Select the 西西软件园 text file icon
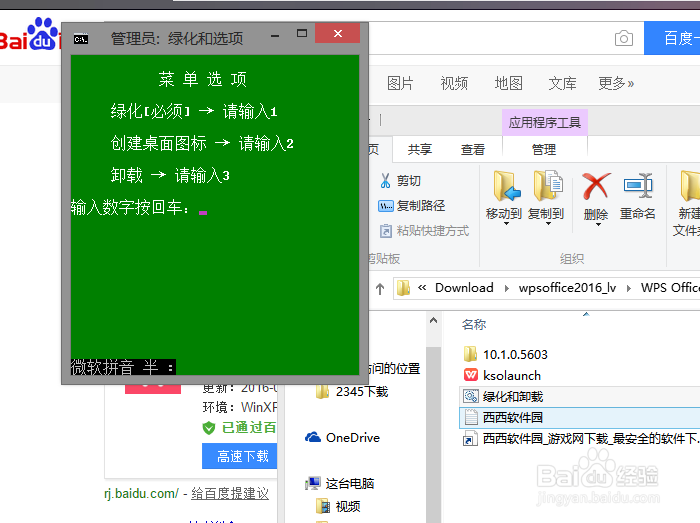 pos(471,417)
